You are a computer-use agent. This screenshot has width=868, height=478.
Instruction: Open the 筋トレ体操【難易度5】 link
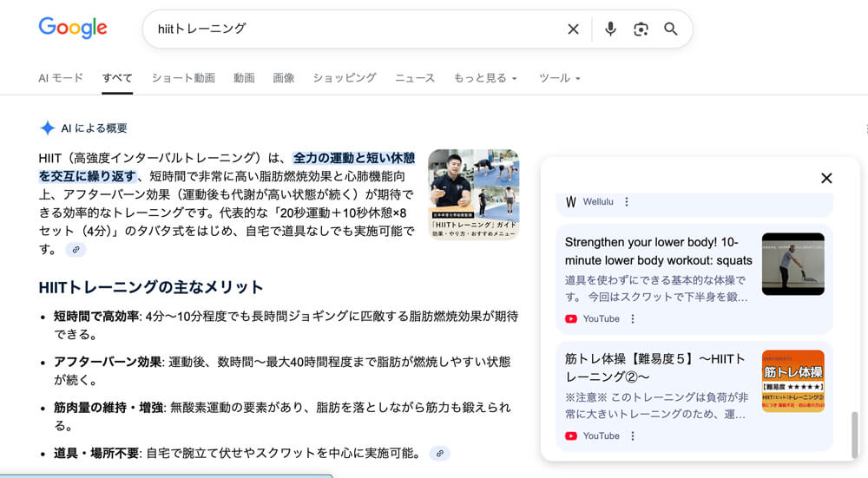point(654,368)
